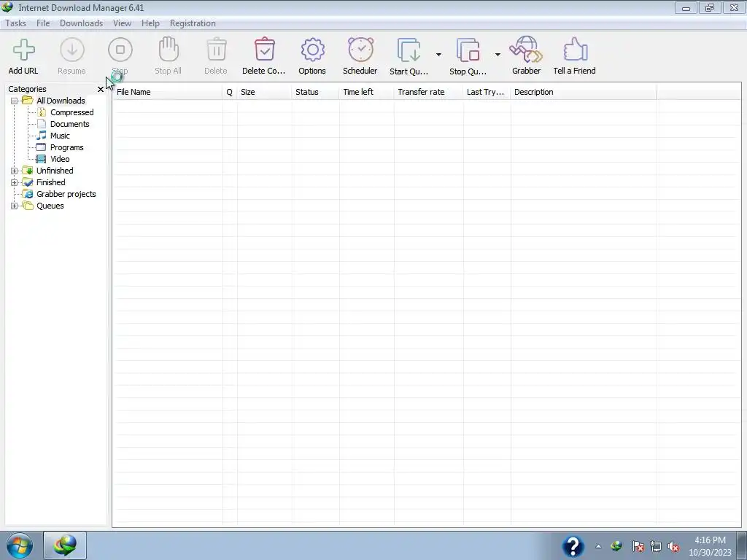
Task: Open the Scheduler clock icon
Action: tap(360, 50)
